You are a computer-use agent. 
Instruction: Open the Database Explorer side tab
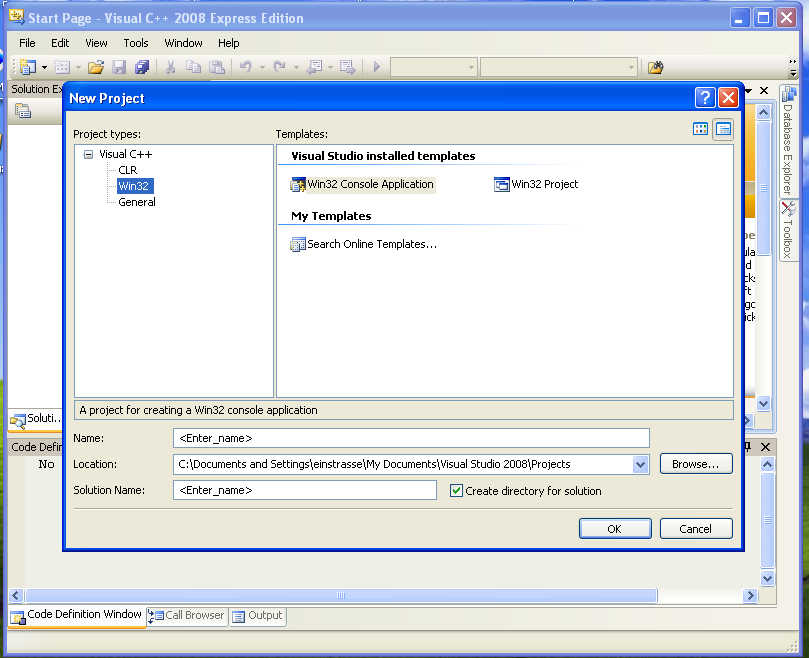pyautogui.click(x=788, y=141)
